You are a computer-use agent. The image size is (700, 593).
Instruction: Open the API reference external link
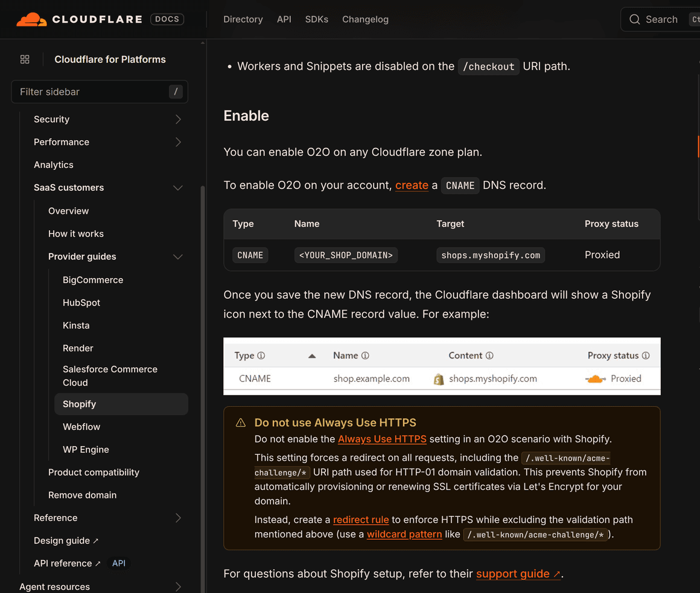click(67, 563)
